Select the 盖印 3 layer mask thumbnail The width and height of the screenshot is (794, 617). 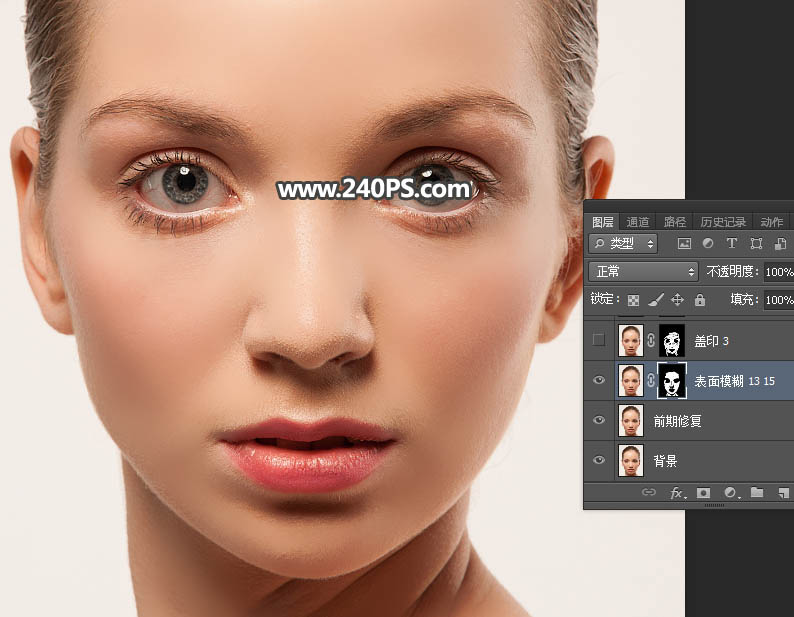(671, 340)
